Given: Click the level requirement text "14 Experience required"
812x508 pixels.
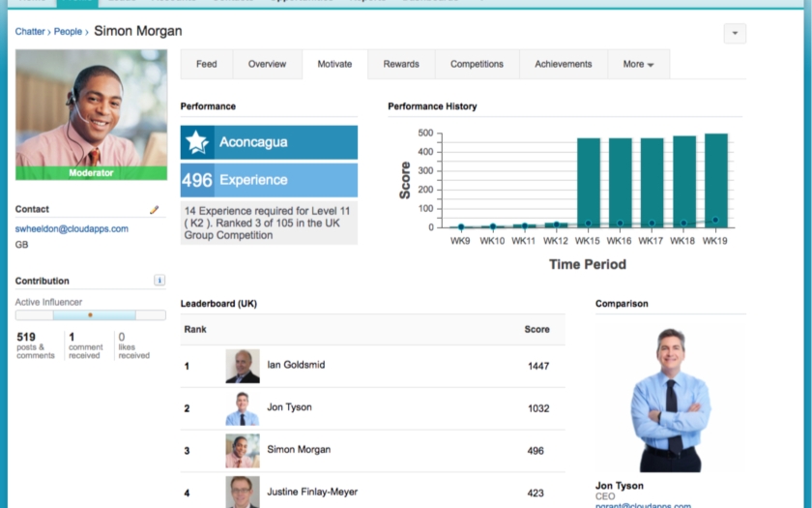Looking at the screenshot, I should coord(269,224).
